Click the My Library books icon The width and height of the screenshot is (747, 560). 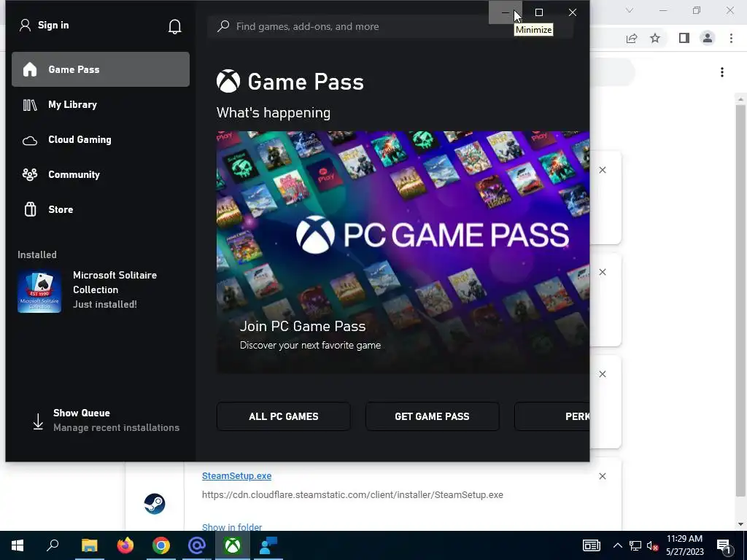(30, 105)
